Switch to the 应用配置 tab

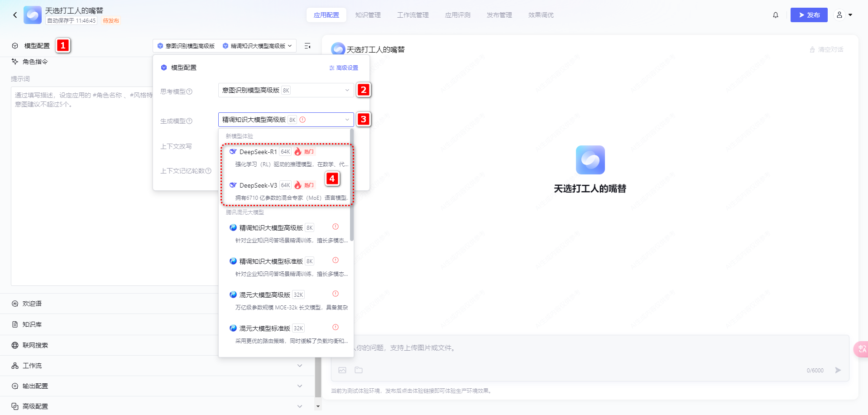tap(326, 15)
